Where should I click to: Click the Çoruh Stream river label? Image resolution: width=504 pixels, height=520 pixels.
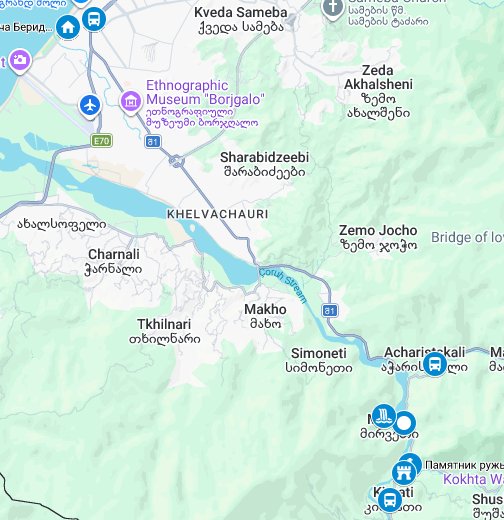[283, 285]
